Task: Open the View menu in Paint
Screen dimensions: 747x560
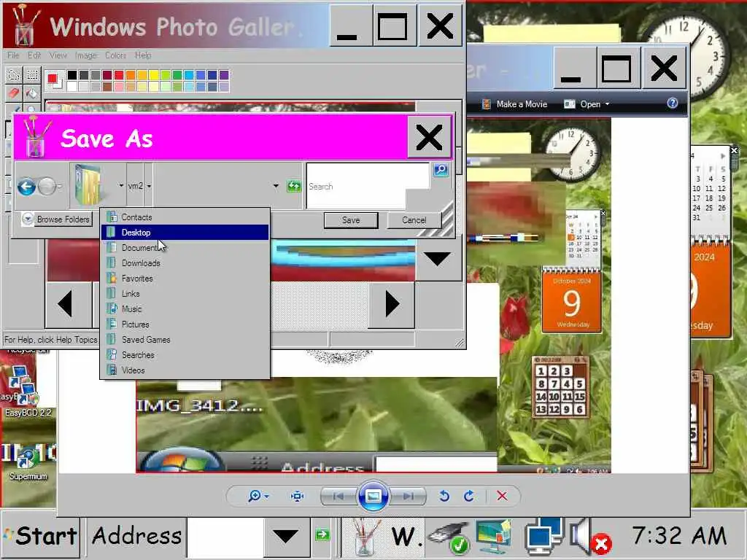Action: pyautogui.click(x=58, y=55)
